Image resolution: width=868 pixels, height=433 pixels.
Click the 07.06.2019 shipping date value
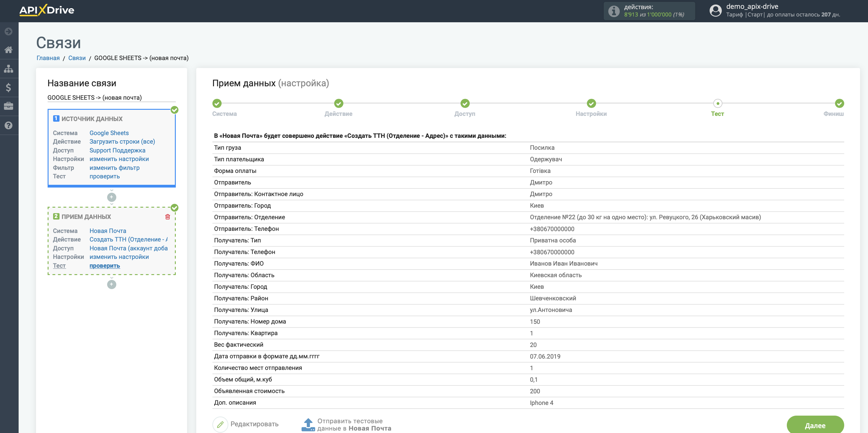(545, 356)
